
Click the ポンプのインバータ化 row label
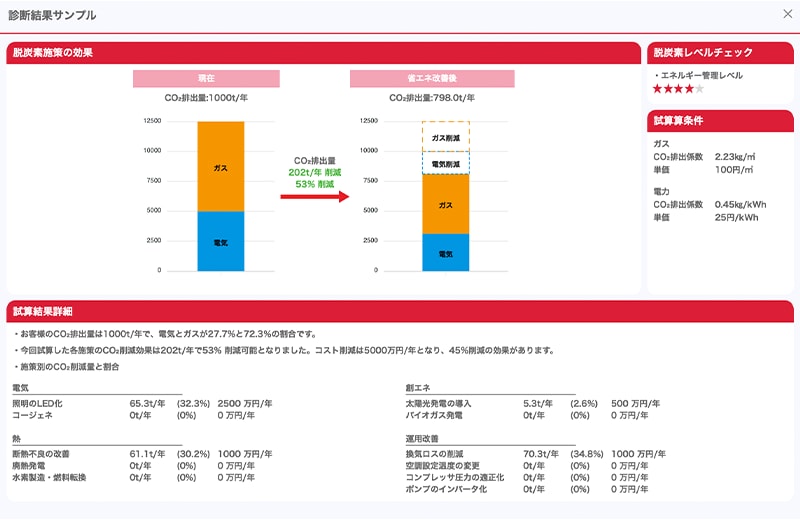446,489
